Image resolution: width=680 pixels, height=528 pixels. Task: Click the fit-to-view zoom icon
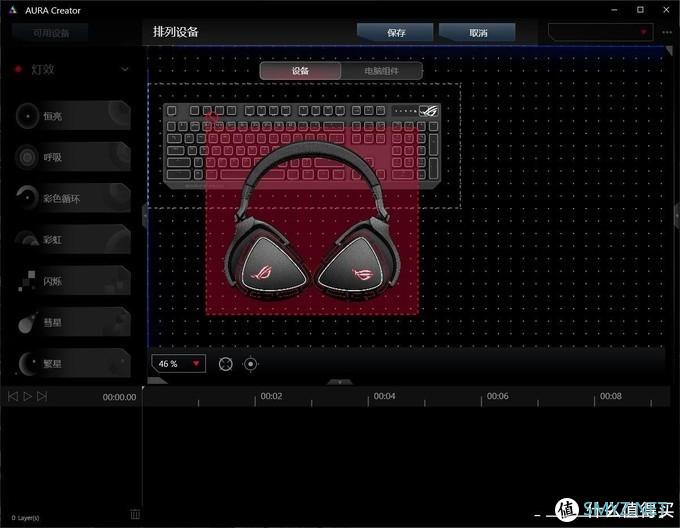click(226, 364)
